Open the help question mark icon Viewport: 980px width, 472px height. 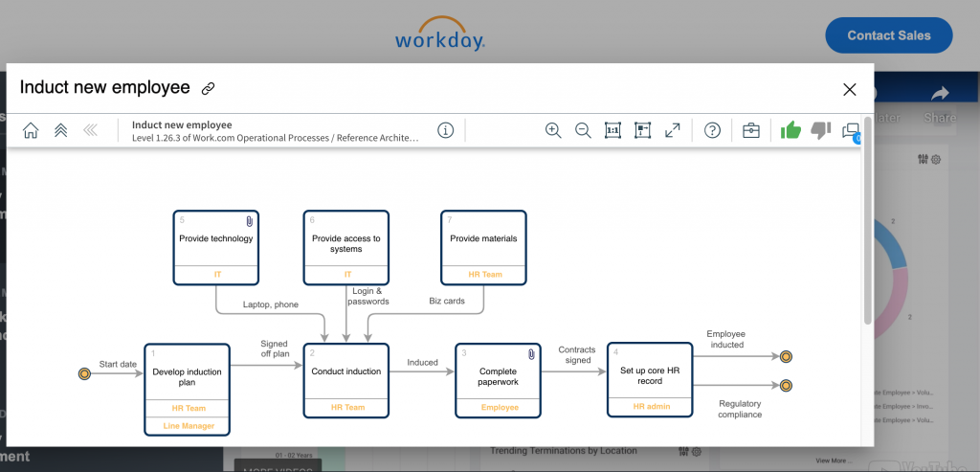[712, 131]
